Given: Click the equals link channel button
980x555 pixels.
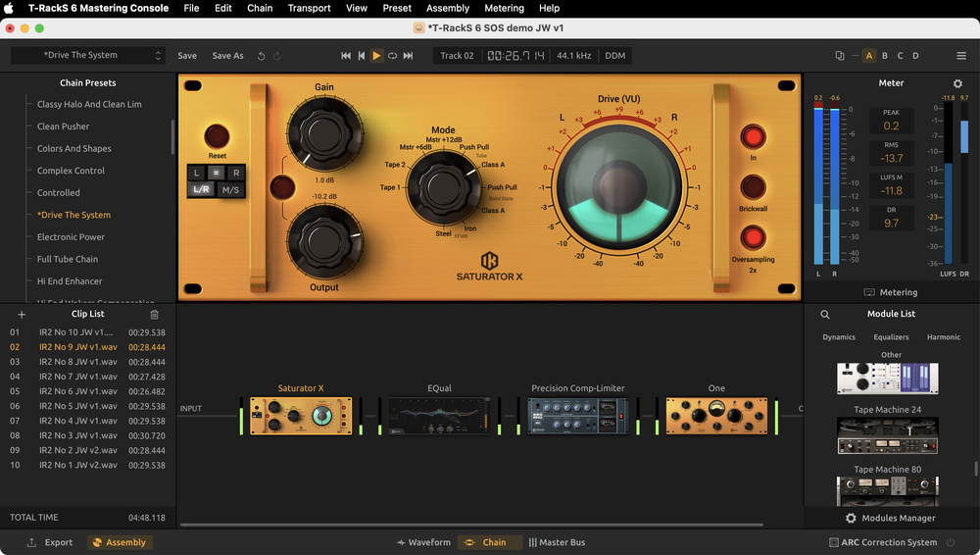Looking at the screenshot, I should [216, 173].
